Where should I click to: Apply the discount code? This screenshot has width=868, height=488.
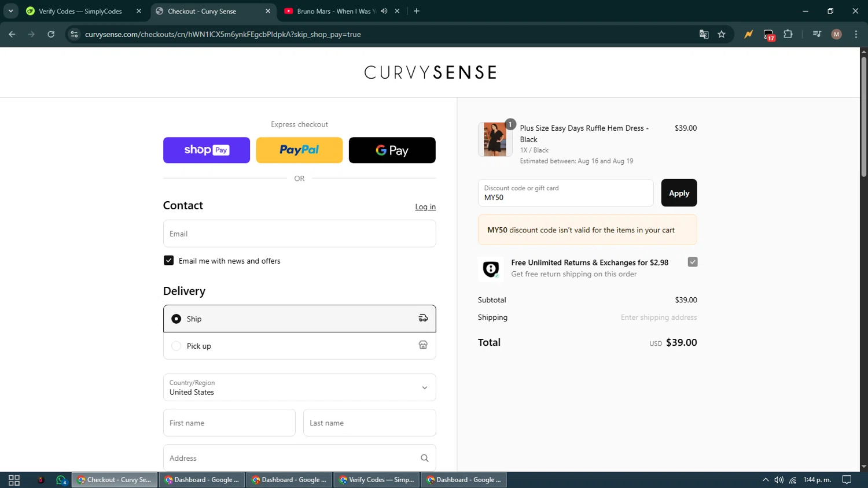679,193
